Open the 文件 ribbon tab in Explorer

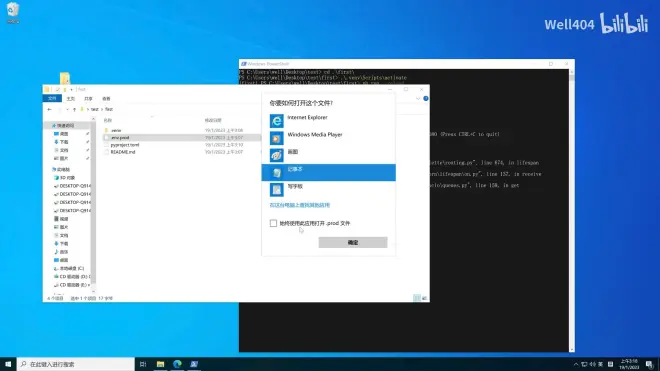point(52,99)
